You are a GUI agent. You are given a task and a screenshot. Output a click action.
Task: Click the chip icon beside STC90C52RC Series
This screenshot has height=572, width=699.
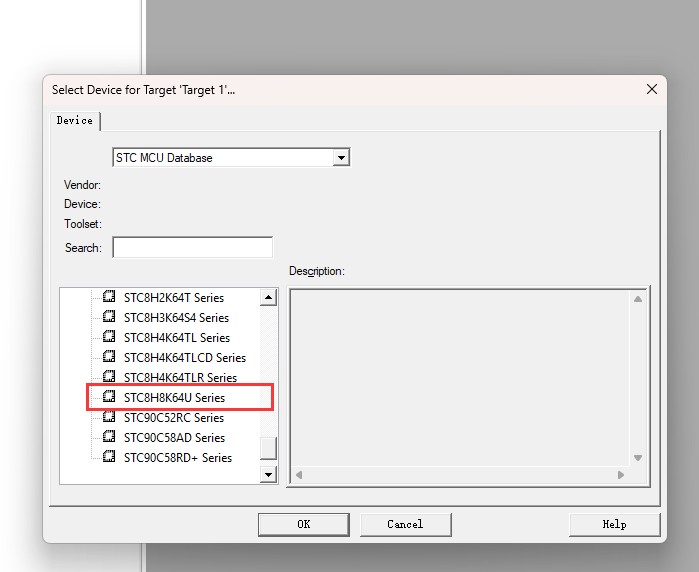(x=109, y=416)
